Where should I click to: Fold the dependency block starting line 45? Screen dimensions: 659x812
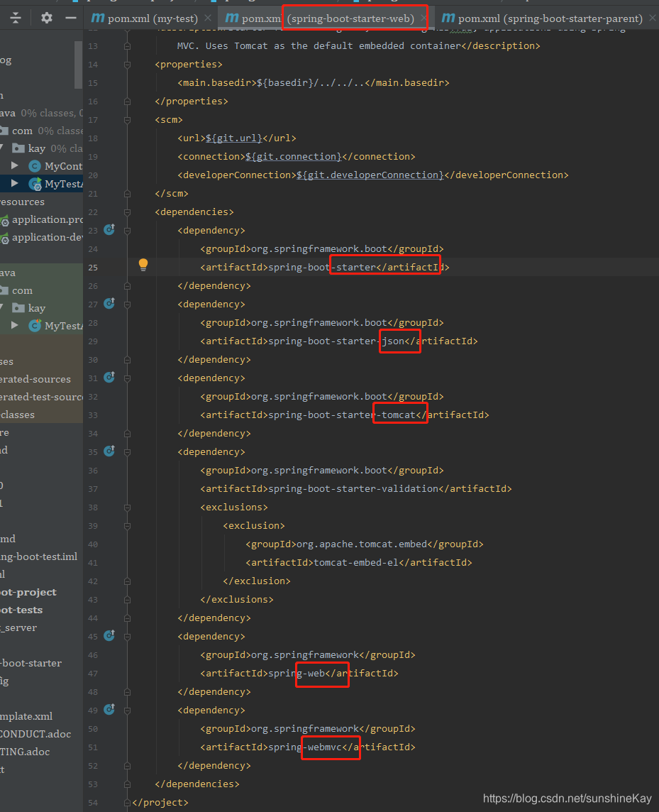tap(128, 637)
